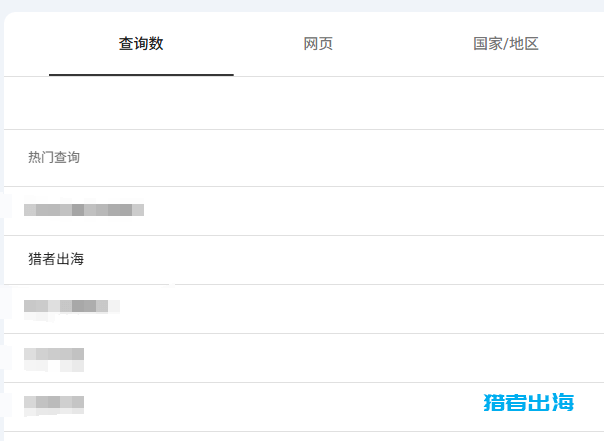Image resolution: width=604 pixels, height=441 pixels.
Task: Click the underline beneath the 查询数 tab
Action: pos(141,75)
